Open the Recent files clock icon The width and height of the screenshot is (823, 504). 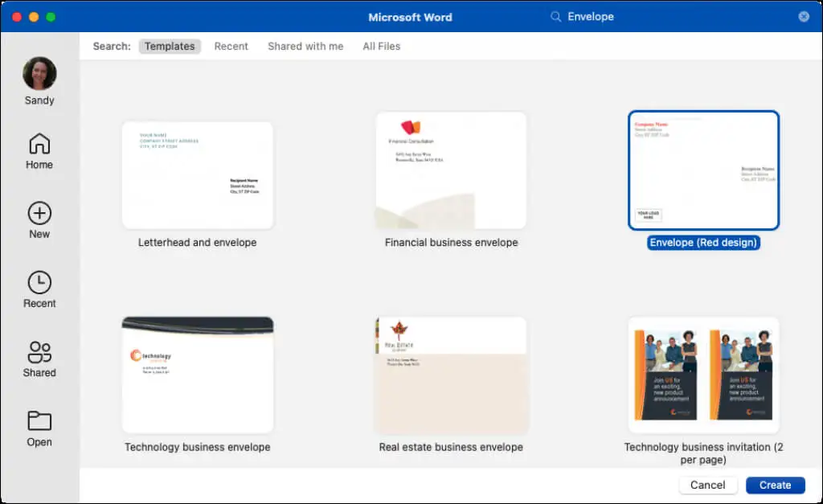click(x=39, y=282)
